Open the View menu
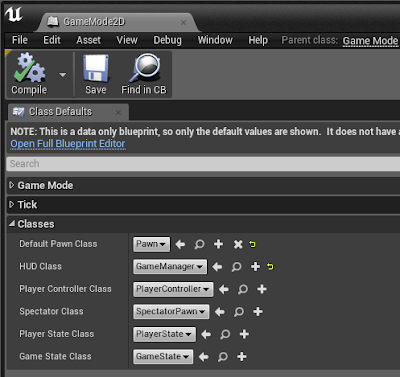 127,40
